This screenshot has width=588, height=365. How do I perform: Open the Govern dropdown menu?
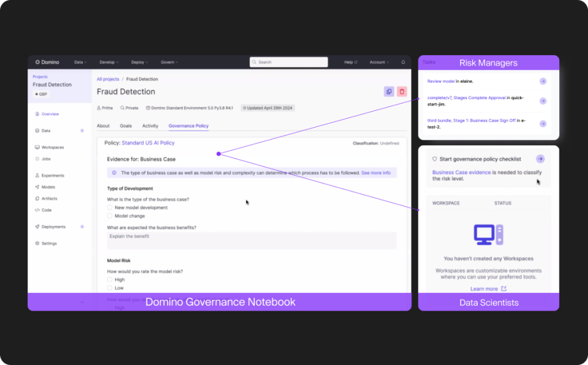(x=169, y=62)
